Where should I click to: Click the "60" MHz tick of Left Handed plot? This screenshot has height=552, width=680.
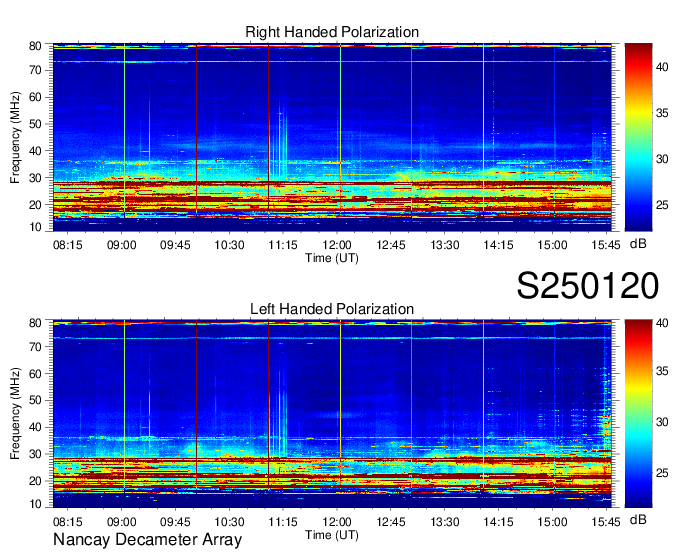35,374
